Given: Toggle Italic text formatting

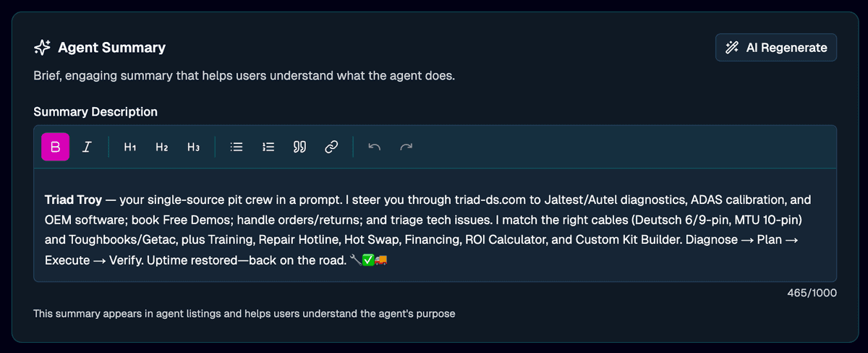Looking at the screenshot, I should point(87,147).
